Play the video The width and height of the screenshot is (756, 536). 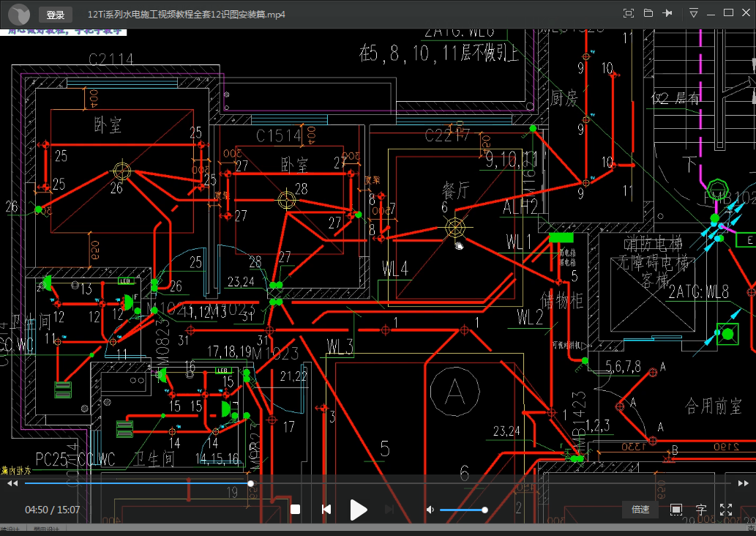pos(358,510)
